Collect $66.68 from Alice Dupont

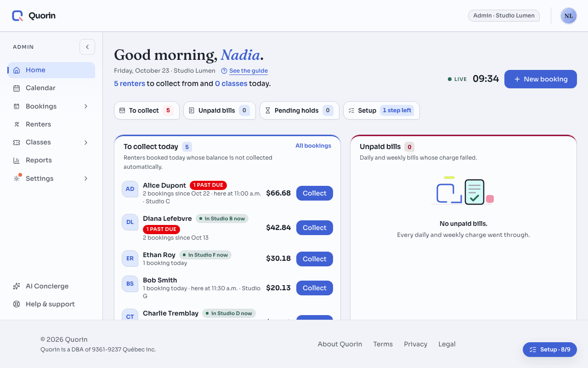(315, 193)
